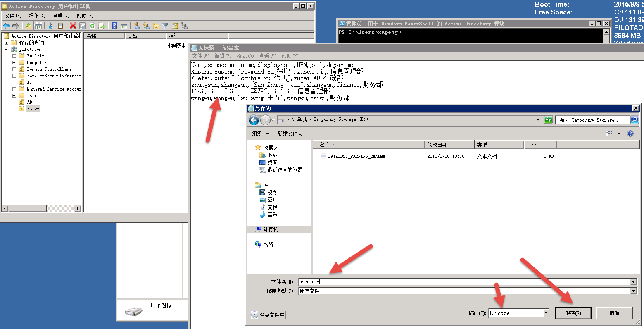The width and height of the screenshot is (644, 329).
Task: Expand the Users container
Action: 14,95
